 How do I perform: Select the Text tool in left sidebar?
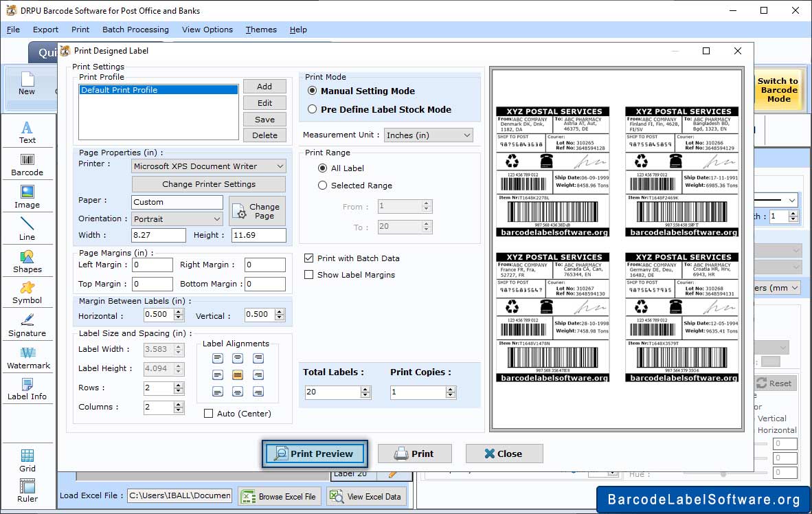(x=27, y=133)
